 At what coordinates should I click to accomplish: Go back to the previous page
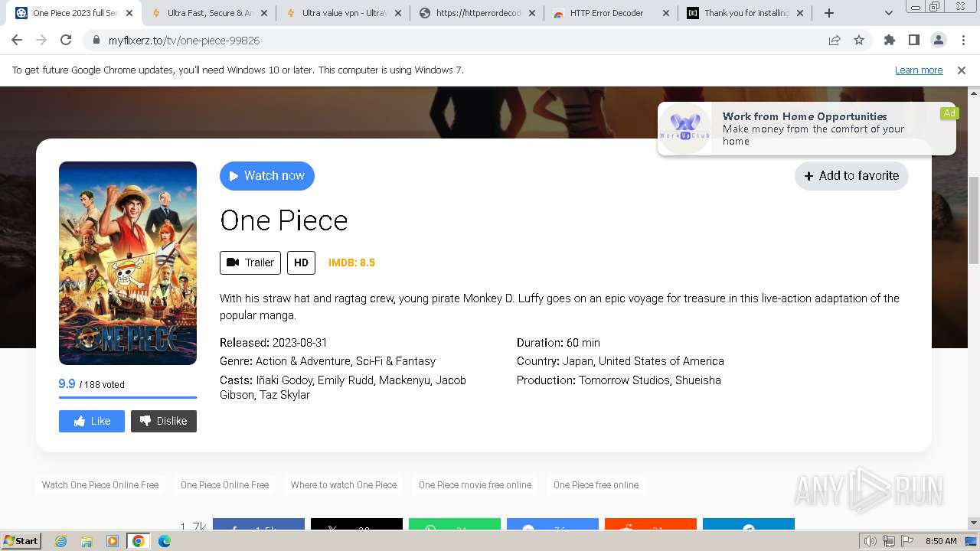[17, 40]
